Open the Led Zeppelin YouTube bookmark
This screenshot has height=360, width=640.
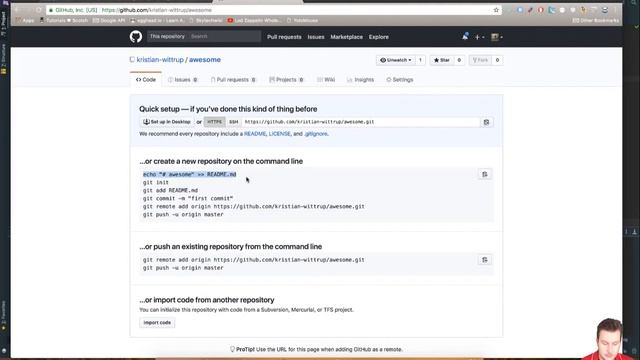(x=253, y=20)
